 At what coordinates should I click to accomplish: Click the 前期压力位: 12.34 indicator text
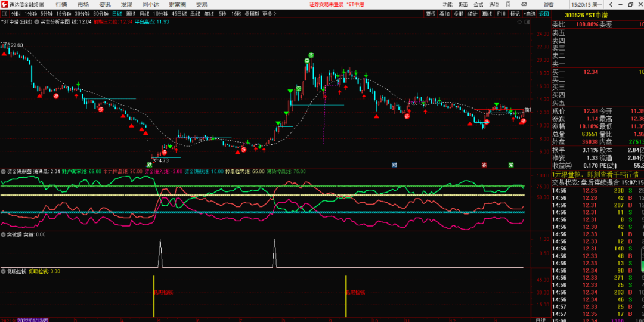point(114,22)
